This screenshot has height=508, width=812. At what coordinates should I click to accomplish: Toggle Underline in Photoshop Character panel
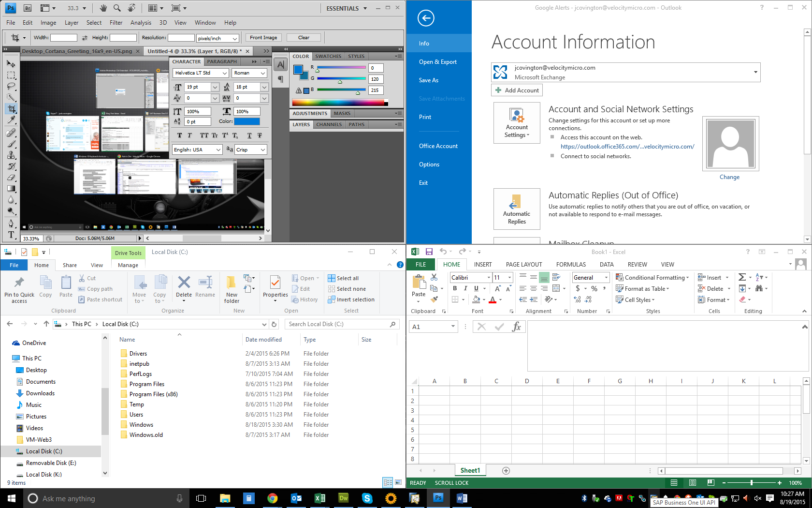249,135
